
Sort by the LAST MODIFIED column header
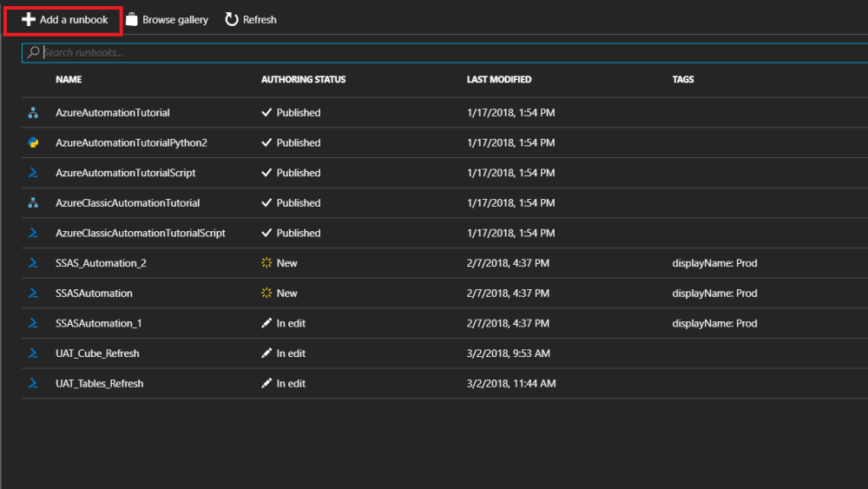point(499,80)
